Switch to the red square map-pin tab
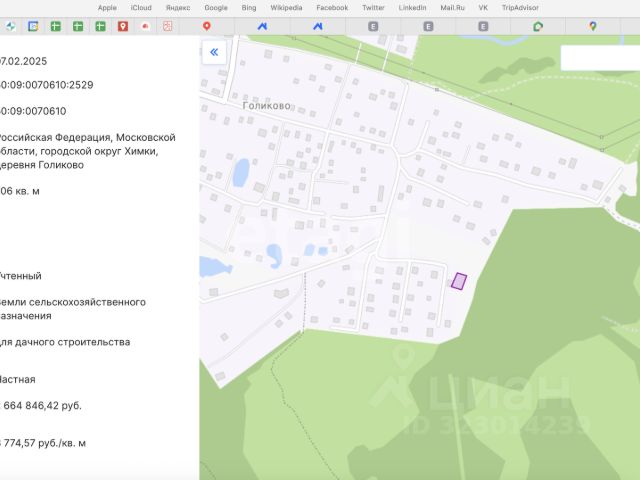 pos(123,27)
